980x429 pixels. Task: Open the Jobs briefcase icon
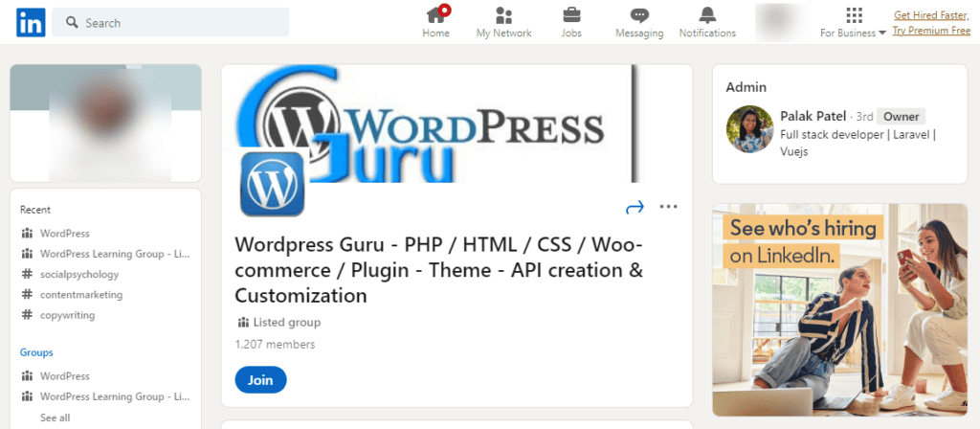571,15
